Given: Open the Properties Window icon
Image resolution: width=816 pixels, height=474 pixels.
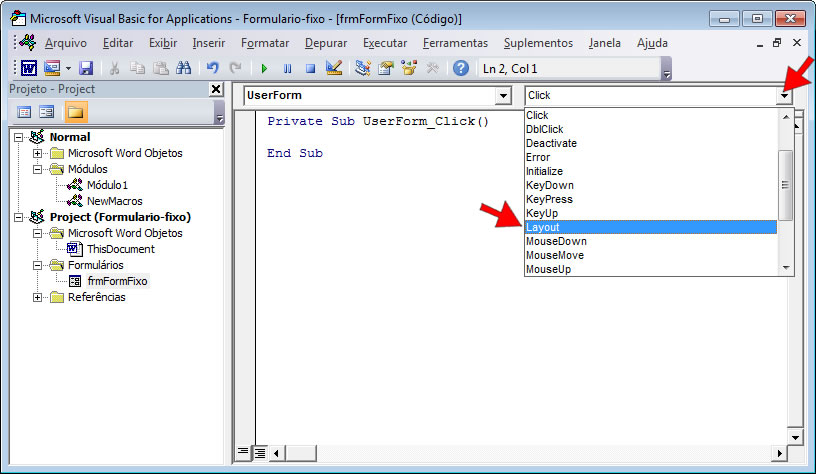Looking at the screenshot, I should 386,68.
